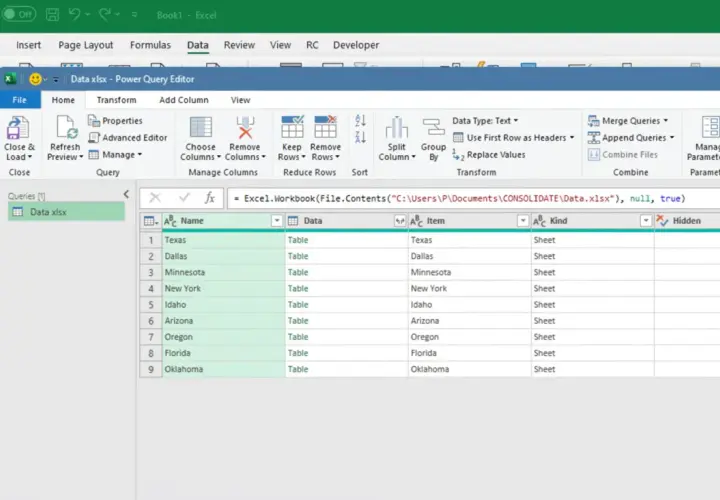Click Undo in Excel title bar
This screenshot has height=500, width=720.
pyautogui.click(x=74, y=15)
